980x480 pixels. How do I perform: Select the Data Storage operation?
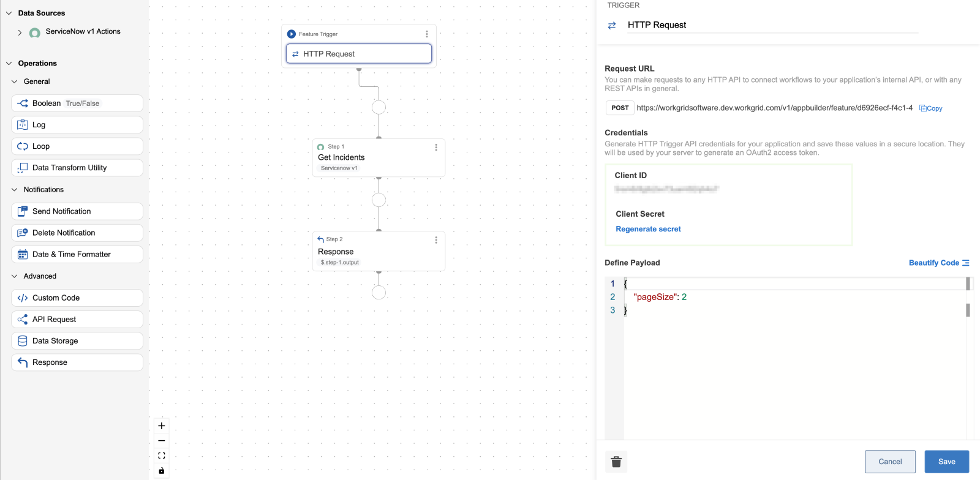[x=77, y=341]
